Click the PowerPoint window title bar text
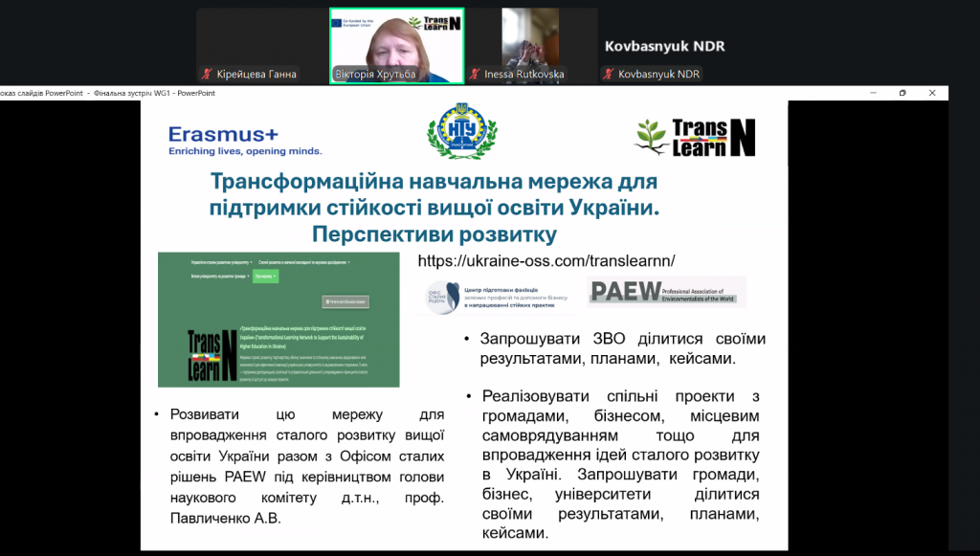The height and width of the screenshot is (556, 980). pyautogui.click(x=107, y=93)
